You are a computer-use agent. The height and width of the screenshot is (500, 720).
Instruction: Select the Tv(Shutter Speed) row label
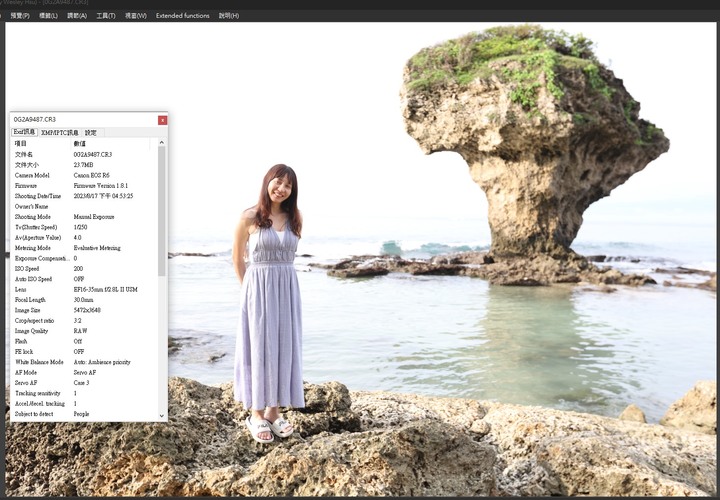(x=36, y=227)
